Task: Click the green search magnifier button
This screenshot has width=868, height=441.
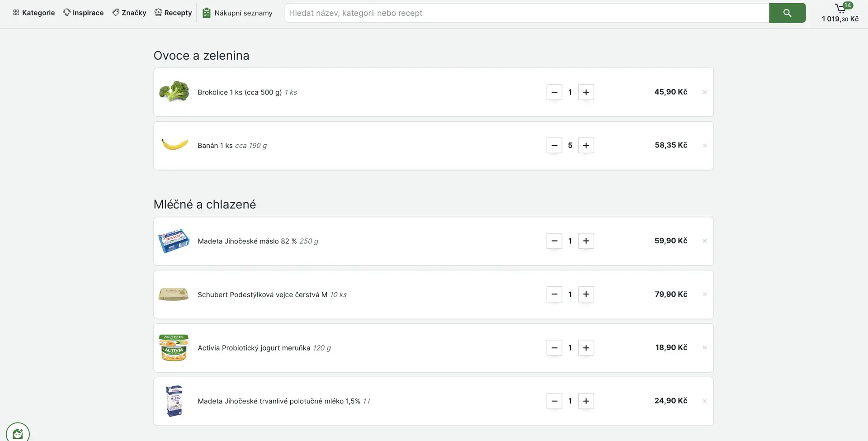Action: click(x=787, y=13)
